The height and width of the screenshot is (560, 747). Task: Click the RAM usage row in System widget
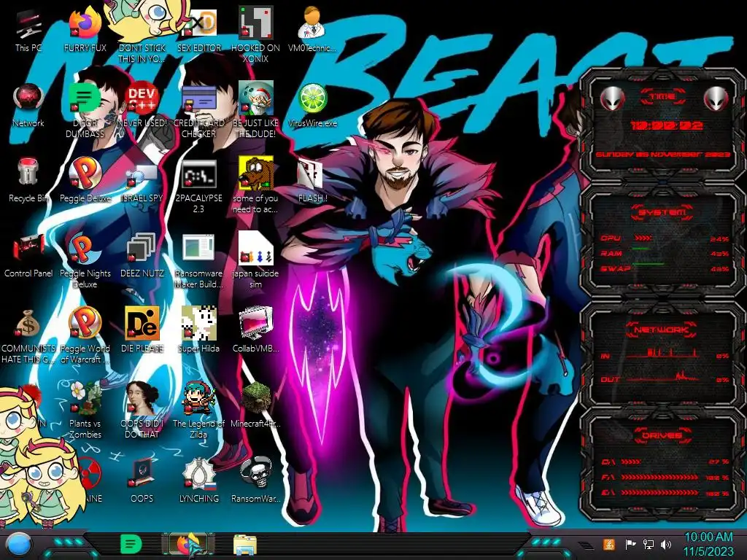[x=665, y=254]
